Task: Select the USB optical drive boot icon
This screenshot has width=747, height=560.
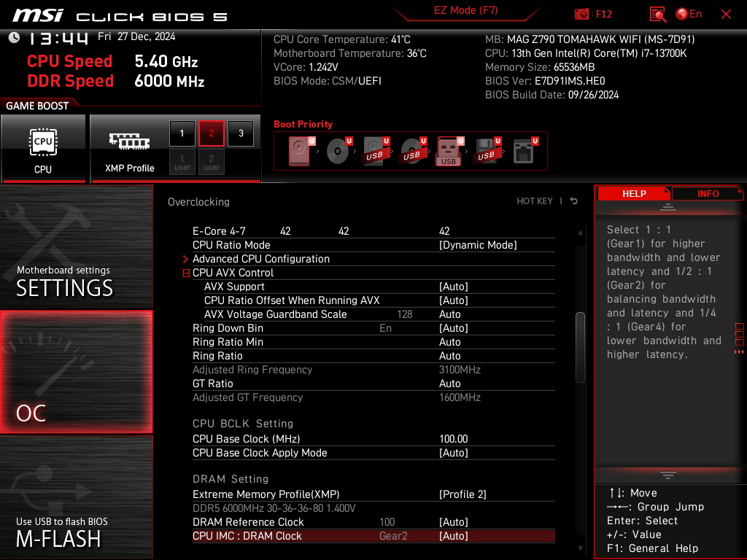Action: 413,151
